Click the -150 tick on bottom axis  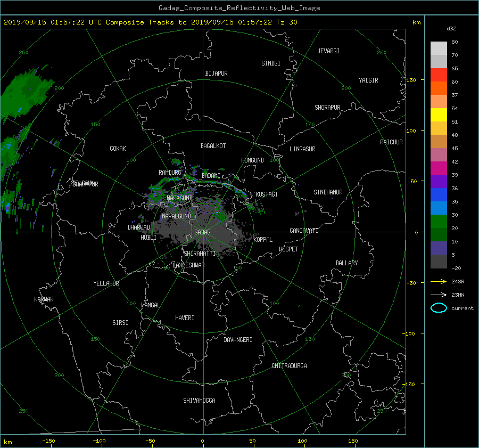click(x=48, y=441)
